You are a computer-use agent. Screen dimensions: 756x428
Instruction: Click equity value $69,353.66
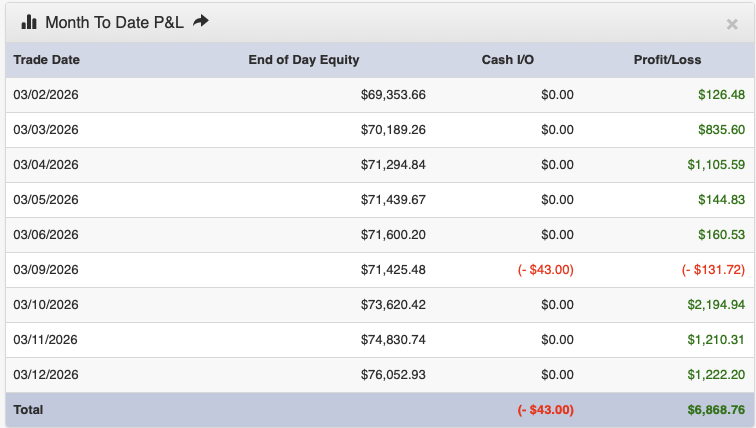tap(393, 94)
